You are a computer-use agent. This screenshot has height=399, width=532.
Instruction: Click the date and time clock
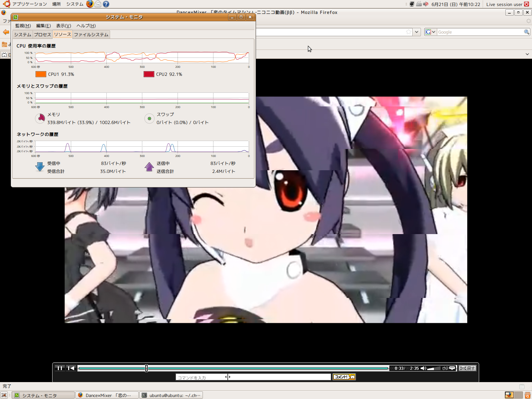456,4
